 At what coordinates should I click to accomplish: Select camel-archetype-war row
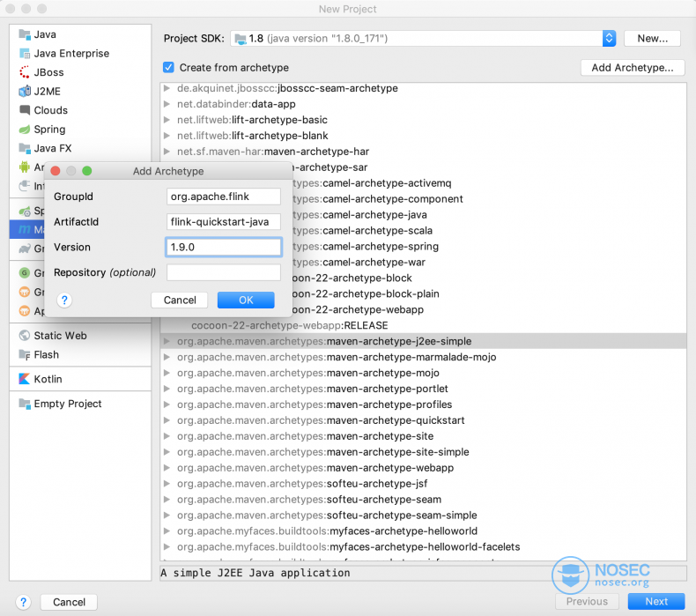click(x=490, y=263)
